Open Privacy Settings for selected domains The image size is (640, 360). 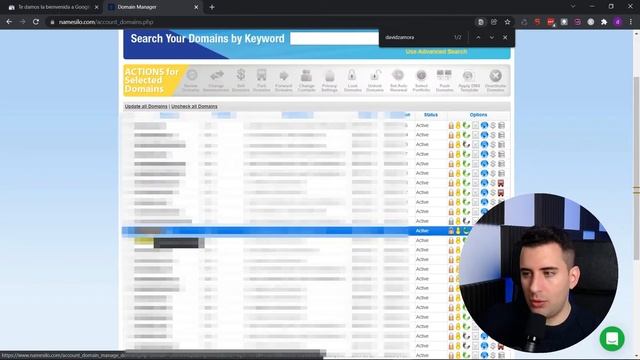pyautogui.click(x=329, y=80)
